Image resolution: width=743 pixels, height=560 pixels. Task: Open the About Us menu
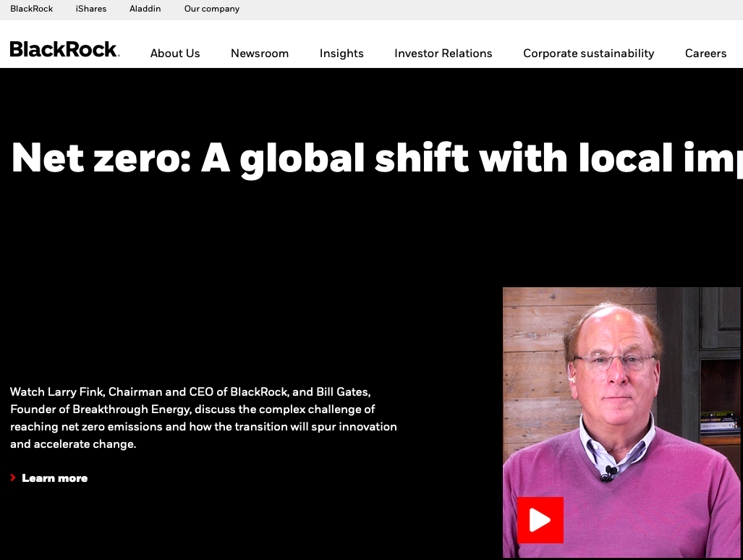click(175, 53)
